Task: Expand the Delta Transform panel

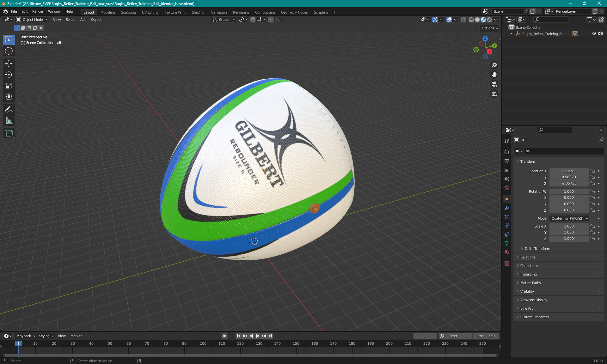Action: point(537,249)
